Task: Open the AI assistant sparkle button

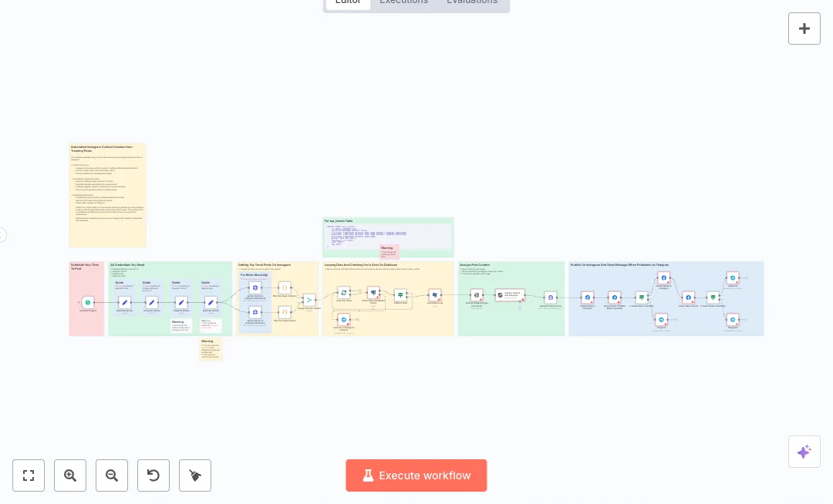Action: click(804, 452)
